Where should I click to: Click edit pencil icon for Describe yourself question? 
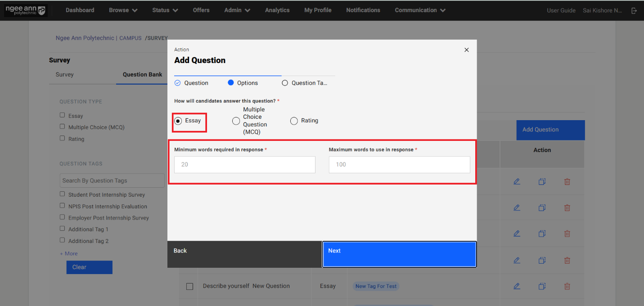517,286
